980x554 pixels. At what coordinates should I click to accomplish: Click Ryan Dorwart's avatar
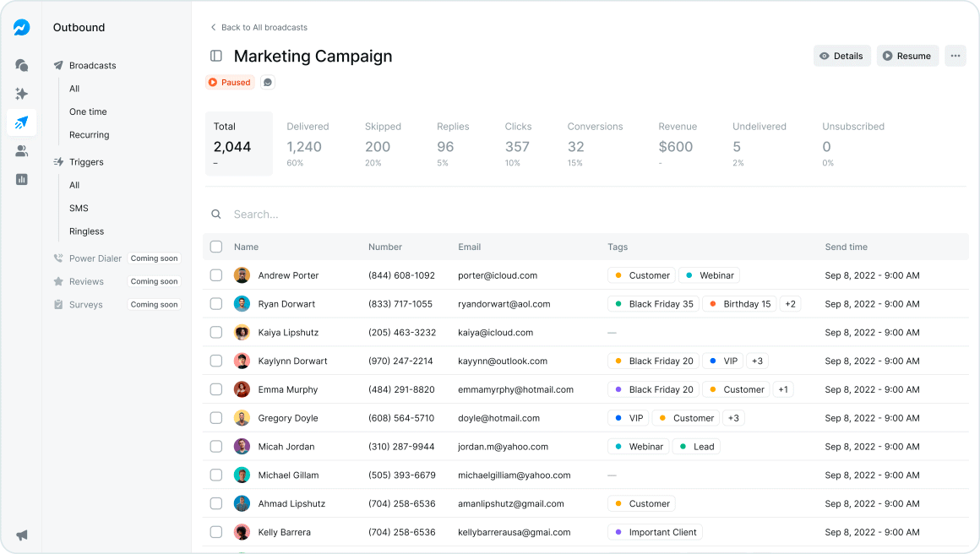pos(242,303)
